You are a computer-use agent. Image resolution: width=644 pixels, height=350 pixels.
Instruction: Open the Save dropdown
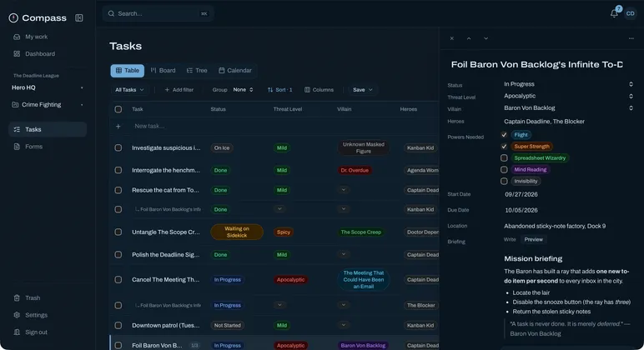tap(363, 90)
